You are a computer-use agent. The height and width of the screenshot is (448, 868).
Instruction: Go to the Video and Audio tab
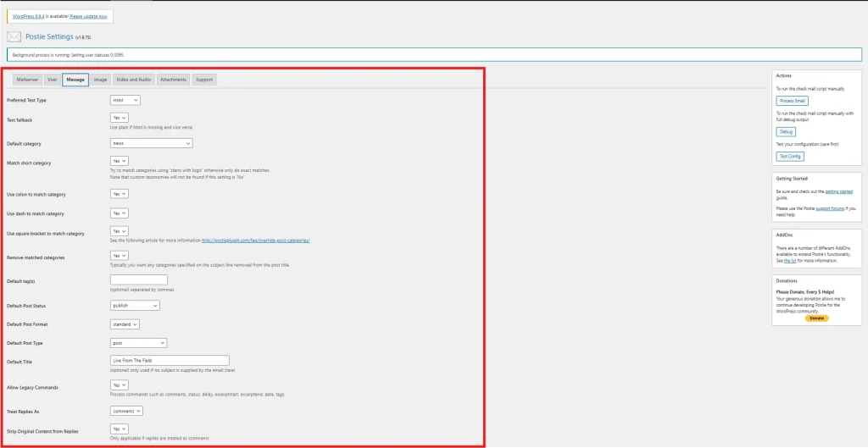(133, 80)
